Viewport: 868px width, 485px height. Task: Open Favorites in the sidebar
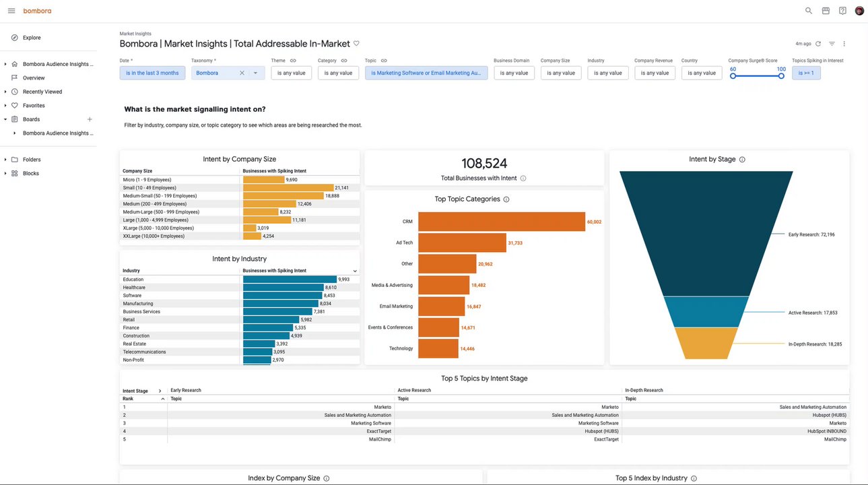(34, 106)
